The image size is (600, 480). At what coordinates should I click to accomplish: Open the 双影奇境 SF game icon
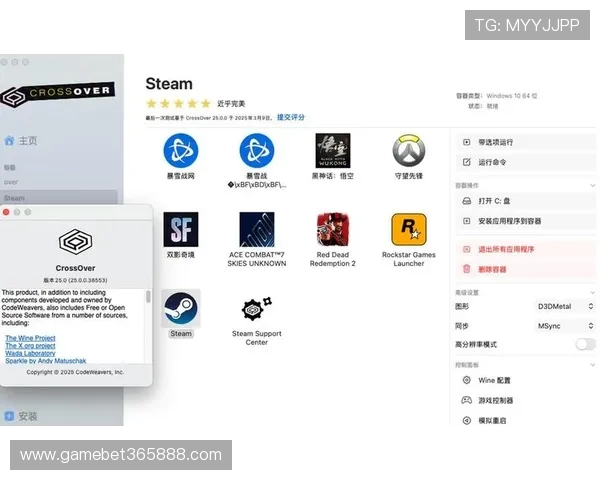(181, 229)
